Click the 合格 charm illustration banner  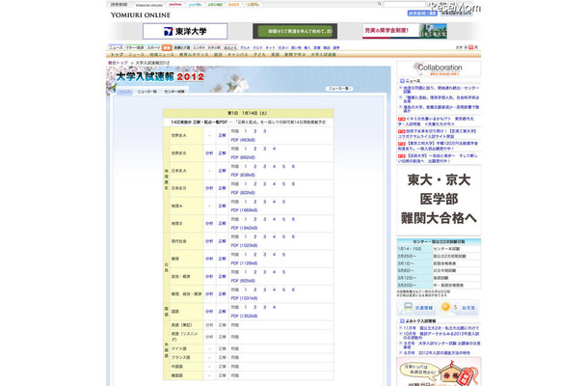[x=439, y=372]
